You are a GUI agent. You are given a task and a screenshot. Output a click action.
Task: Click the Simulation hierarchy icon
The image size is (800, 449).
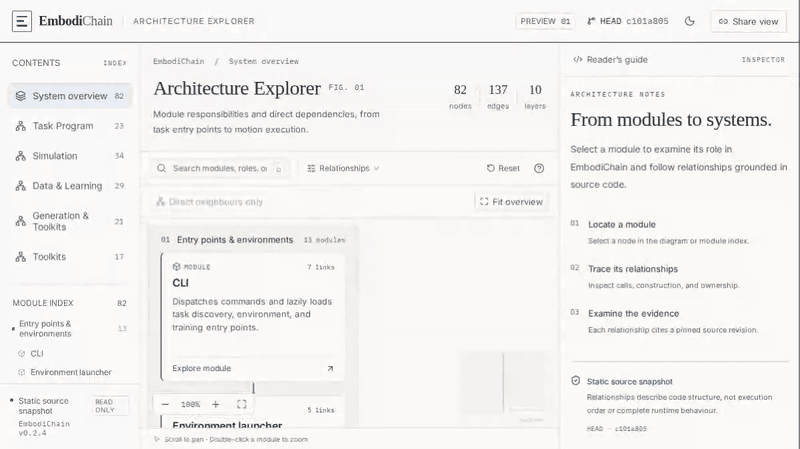[20, 156]
